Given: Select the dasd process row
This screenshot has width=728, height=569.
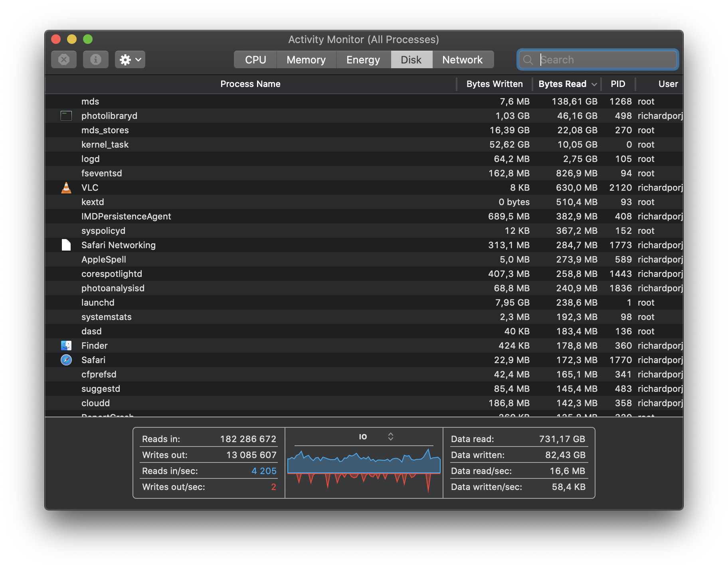Looking at the screenshot, I should (x=364, y=331).
